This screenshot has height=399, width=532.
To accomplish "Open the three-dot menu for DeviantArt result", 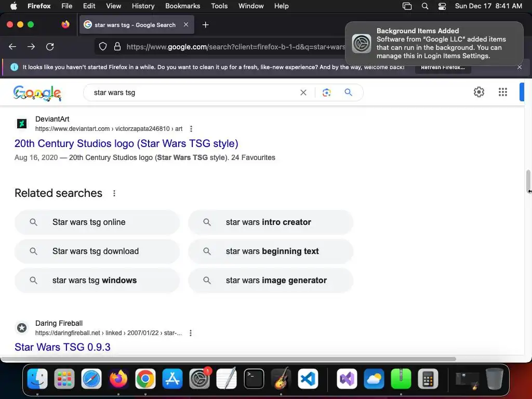I will [191, 129].
